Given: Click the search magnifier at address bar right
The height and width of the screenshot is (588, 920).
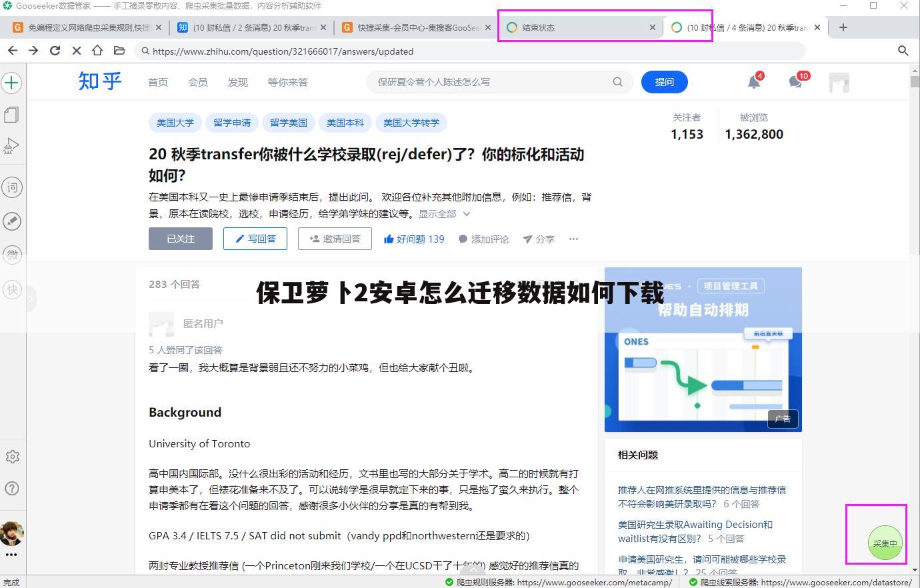Looking at the screenshot, I should [x=903, y=51].
